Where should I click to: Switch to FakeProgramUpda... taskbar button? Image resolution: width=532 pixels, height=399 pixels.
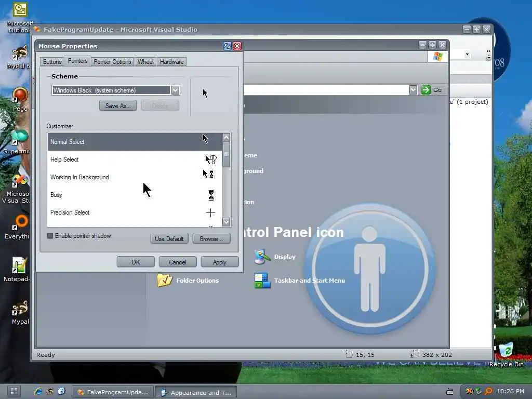click(113, 392)
